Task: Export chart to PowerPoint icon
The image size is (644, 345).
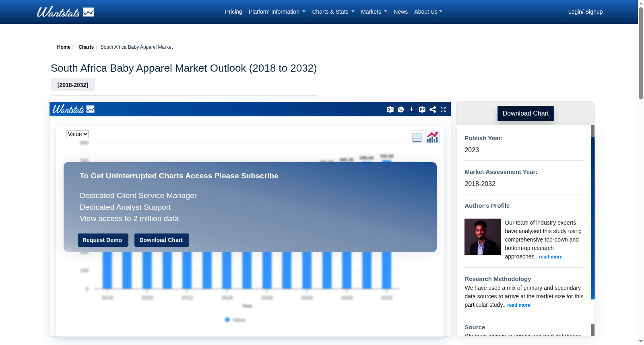Action: pos(422,109)
